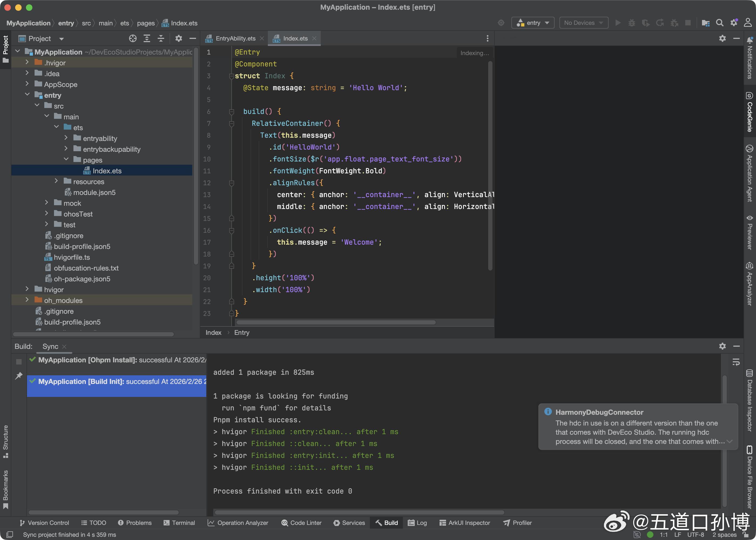Click the Debug bug icon in toolbar
Viewport: 756px width, 540px height.
tap(632, 23)
